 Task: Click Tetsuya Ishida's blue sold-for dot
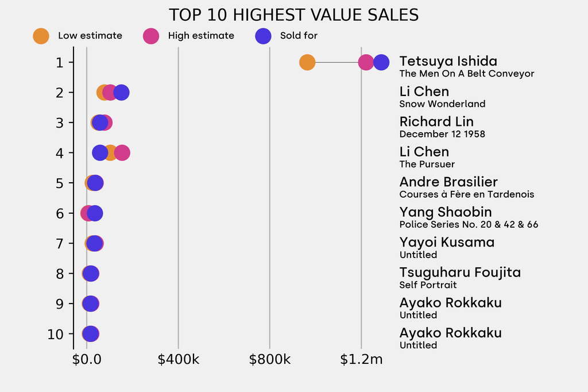(x=382, y=62)
